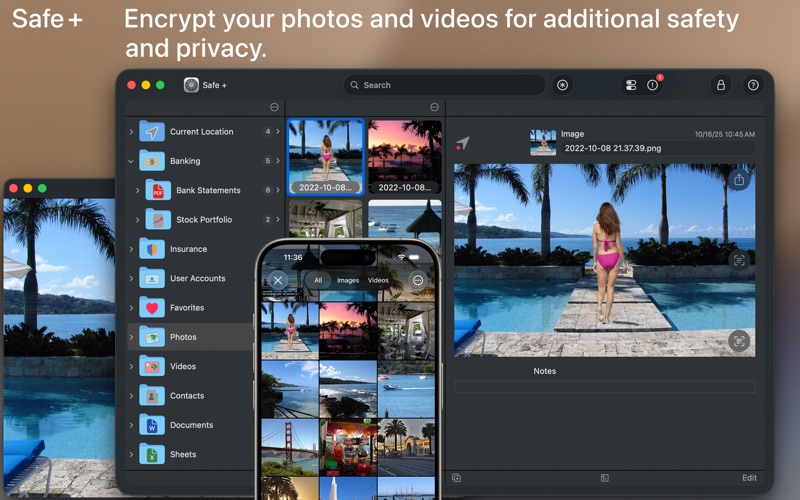Select the sunset palms thumbnail in grid
Viewport: 800px width, 500px height.
pyautogui.click(x=405, y=157)
